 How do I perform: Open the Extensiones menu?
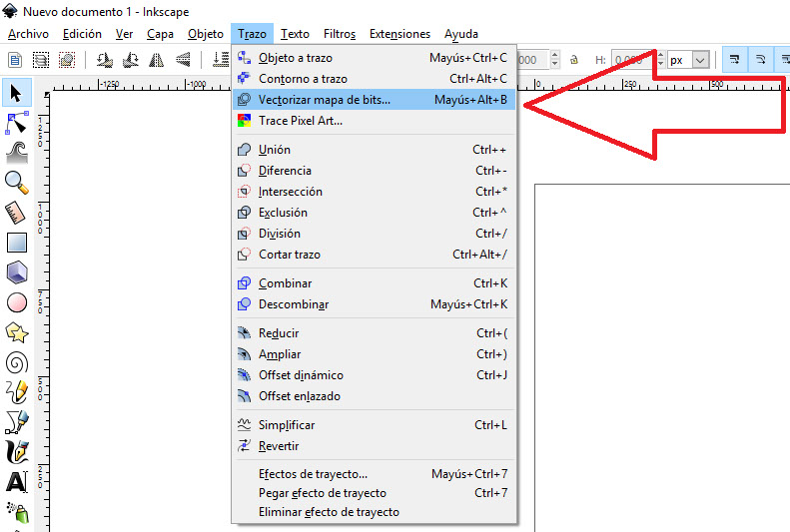(x=399, y=34)
